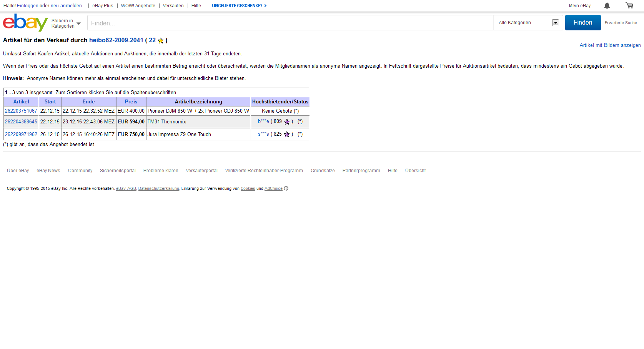The width and height of the screenshot is (644, 349).
Task: Open Sicherheitsportal footer link
Action: coord(118,171)
